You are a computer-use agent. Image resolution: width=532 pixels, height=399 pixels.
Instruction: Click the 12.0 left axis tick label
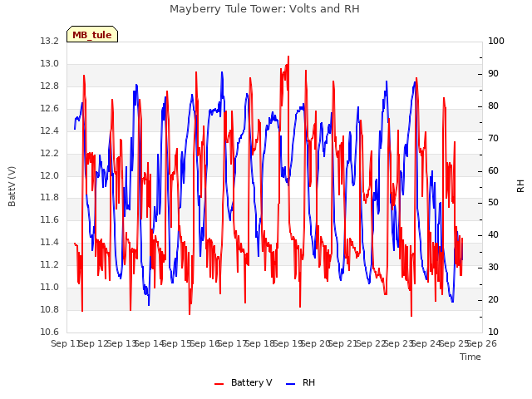pos(50,175)
